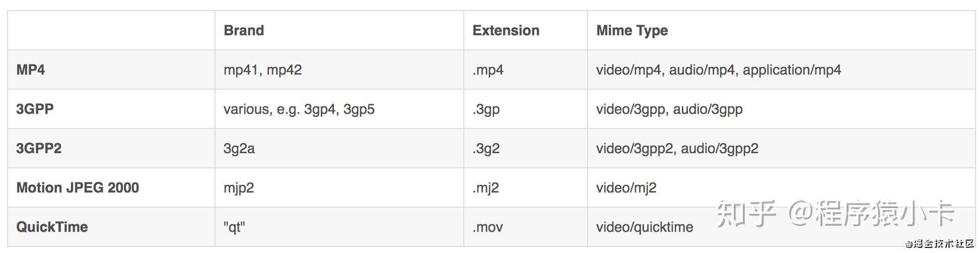Screen dimensions: 980x253
Task: Click the 'various, e.g. 3gp4, 3gp5' cell
Action: 299,109
